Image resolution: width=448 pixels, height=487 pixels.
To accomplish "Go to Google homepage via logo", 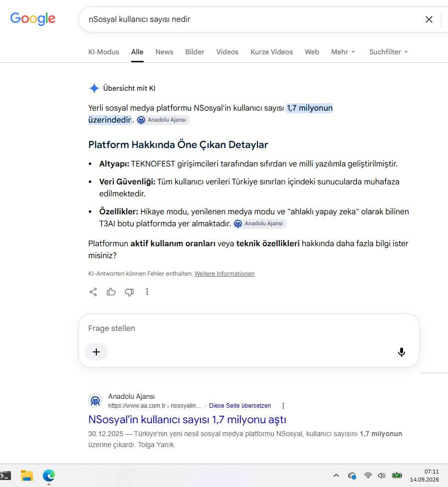I will (x=33, y=19).
